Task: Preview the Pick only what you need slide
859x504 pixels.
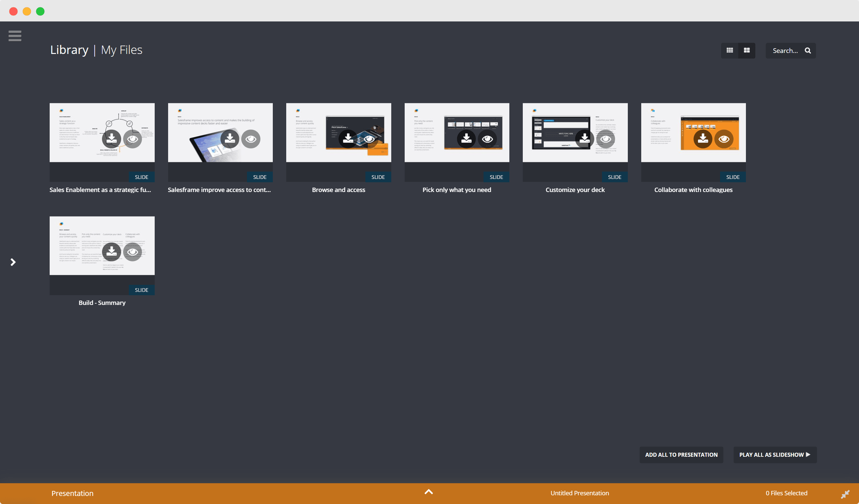Action: pyautogui.click(x=487, y=139)
